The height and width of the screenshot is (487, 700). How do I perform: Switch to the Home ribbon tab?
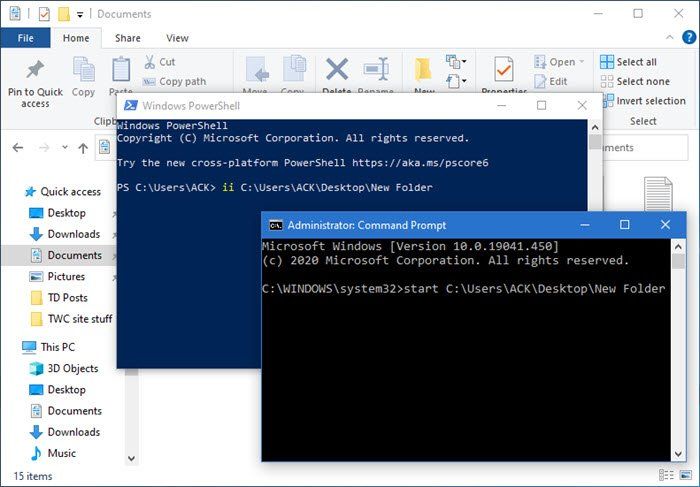click(76, 38)
